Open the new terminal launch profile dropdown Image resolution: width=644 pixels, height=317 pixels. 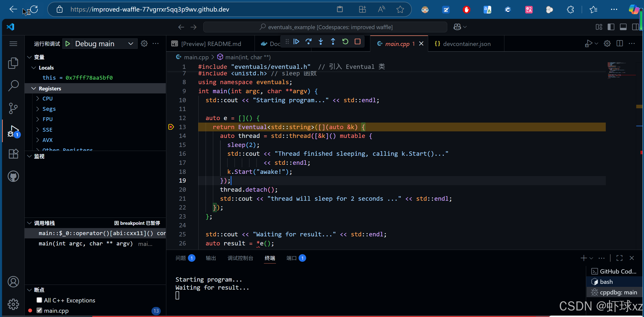591,258
